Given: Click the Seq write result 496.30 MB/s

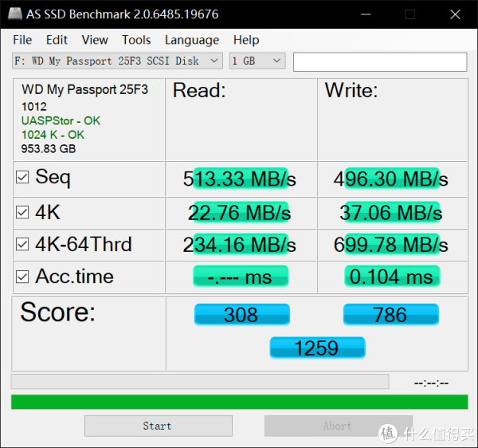Looking at the screenshot, I should 391,179.
